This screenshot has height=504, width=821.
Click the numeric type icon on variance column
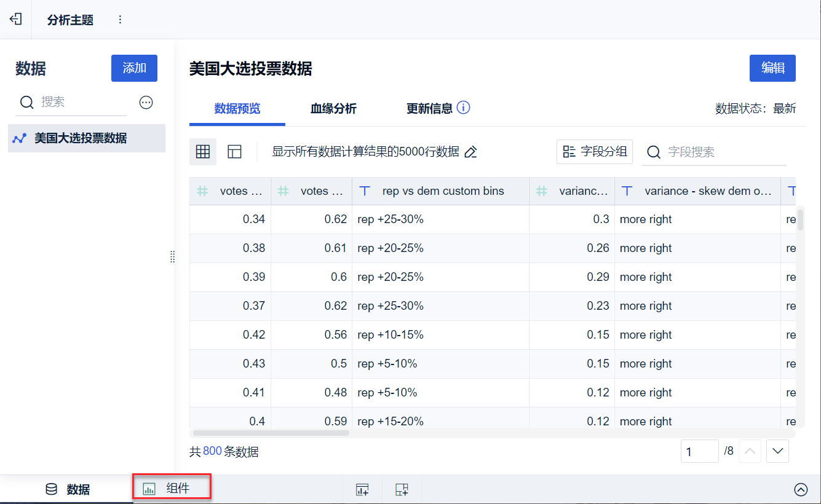pos(541,191)
